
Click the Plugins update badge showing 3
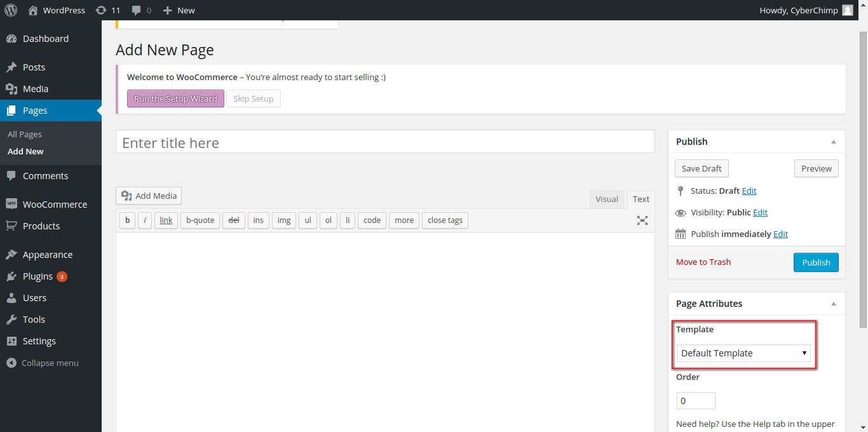point(62,276)
